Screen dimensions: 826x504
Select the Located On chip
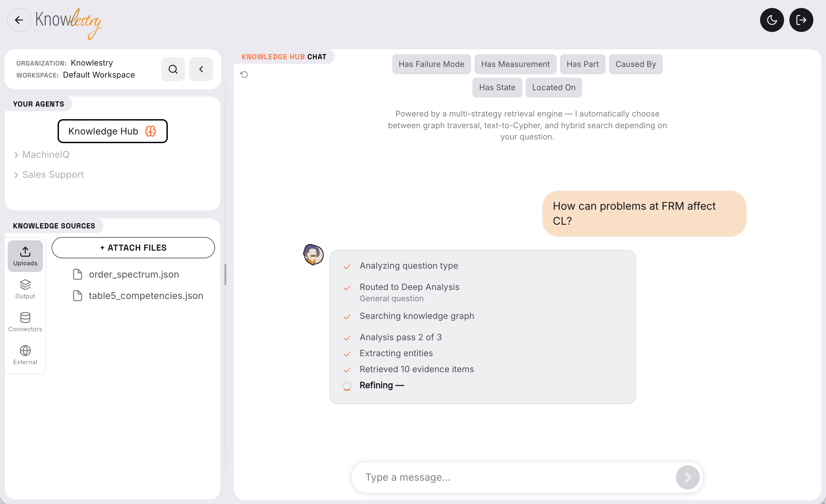(x=554, y=88)
